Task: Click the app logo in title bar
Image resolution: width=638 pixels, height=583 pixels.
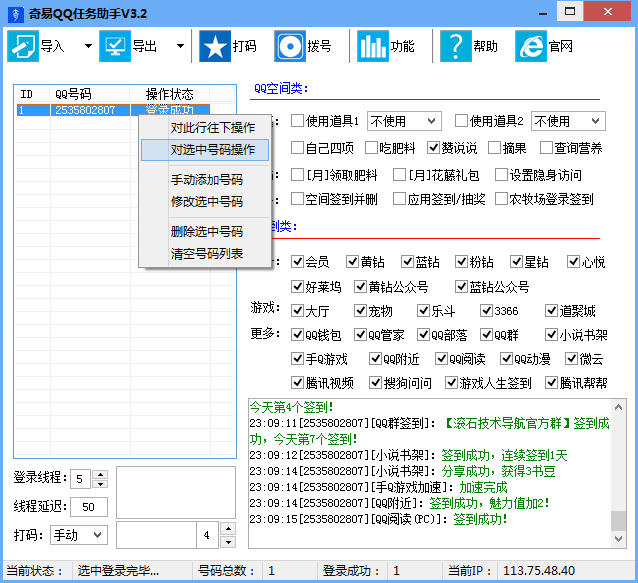Action: pos(16,14)
